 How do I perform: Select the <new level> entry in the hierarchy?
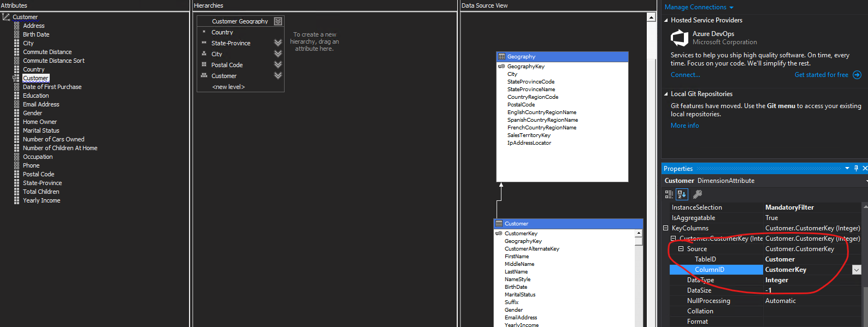coord(228,87)
